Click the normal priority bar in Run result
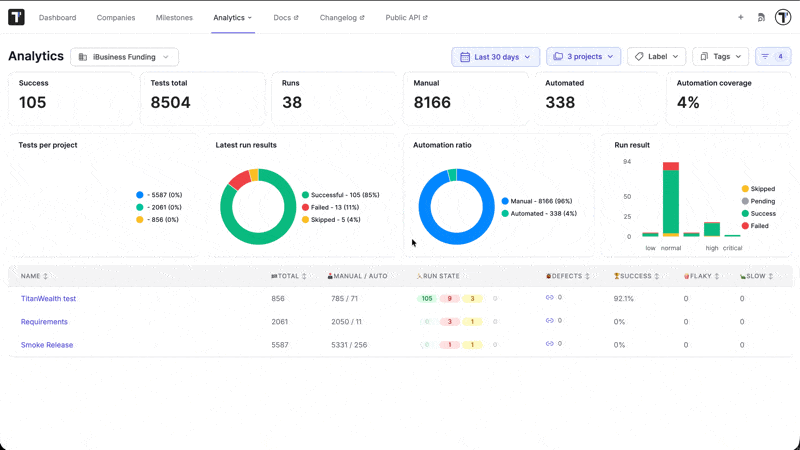 pyautogui.click(x=671, y=199)
